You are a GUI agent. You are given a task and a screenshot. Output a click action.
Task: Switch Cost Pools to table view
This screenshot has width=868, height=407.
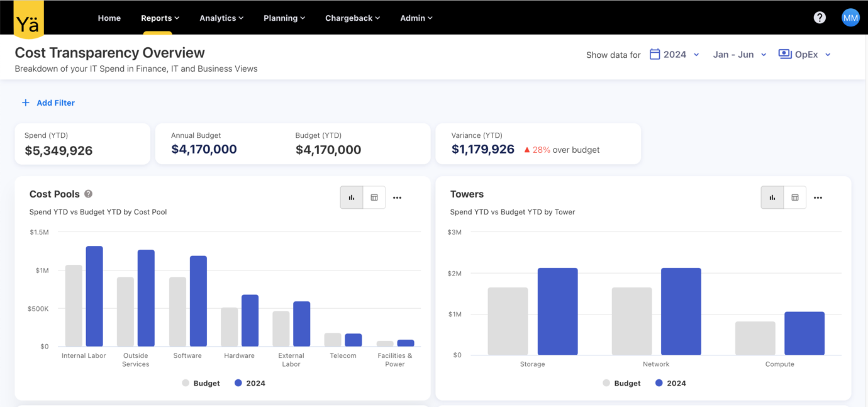(x=374, y=198)
